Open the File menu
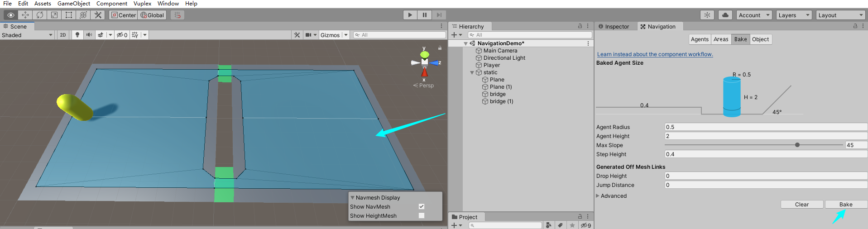The height and width of the screenshot is (229, 868). click(x=8, y=4)
